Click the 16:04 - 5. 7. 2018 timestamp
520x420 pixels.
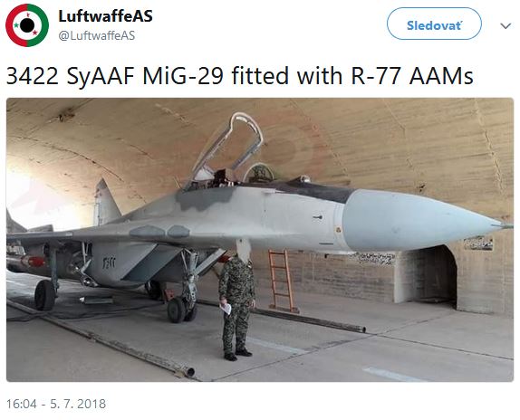tap(56, 404)
